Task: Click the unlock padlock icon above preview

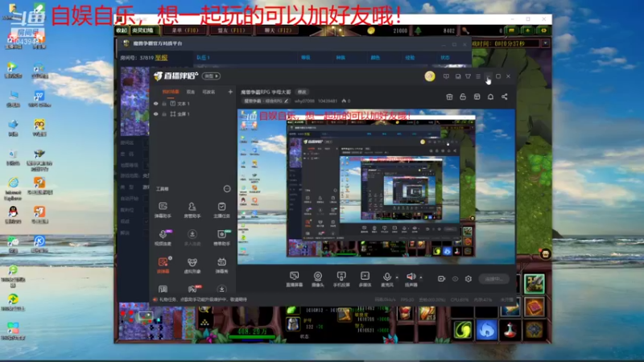Action: (x=463, y=97)
